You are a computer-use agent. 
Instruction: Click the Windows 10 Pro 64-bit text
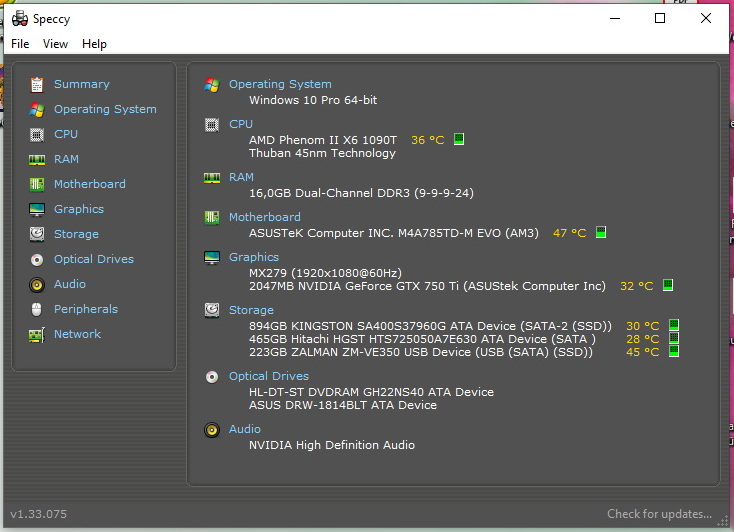(x=313, y=100)
